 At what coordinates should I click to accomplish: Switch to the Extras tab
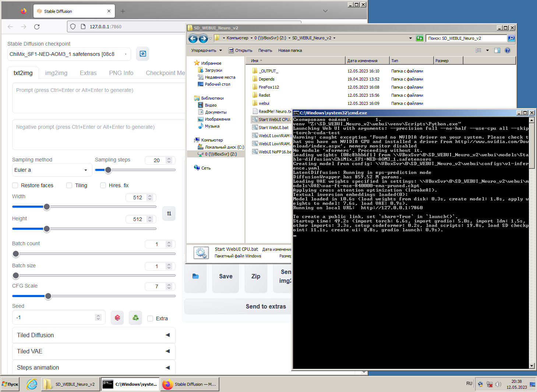(x=88, y=73)
